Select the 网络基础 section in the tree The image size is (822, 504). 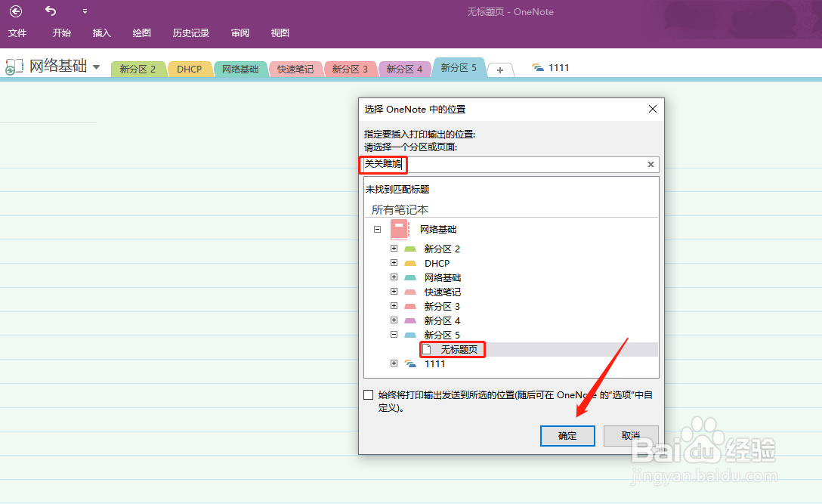pyautogui.click(x=443, y=277)
